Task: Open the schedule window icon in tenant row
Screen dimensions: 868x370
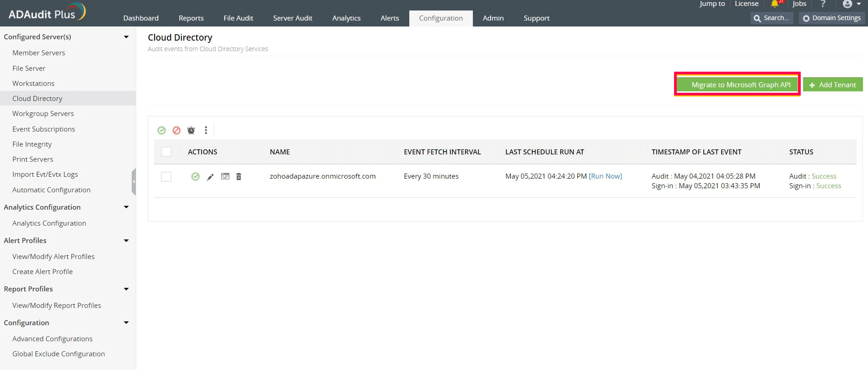Action: click(225, 176)
